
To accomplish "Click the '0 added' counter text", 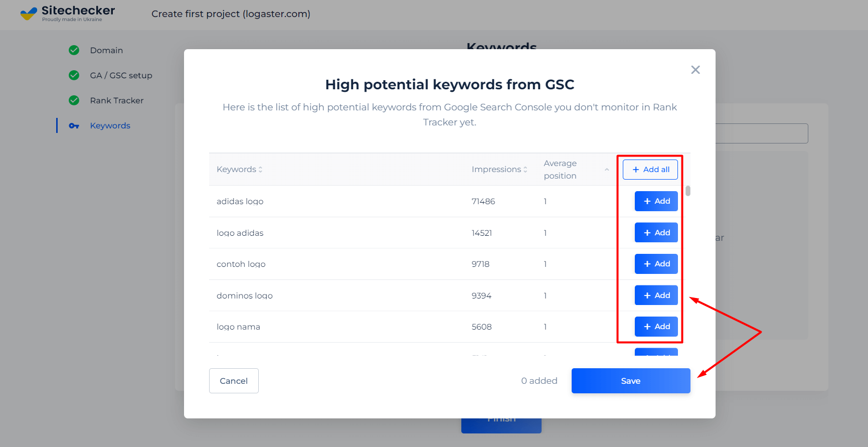I will click(539, 381).
